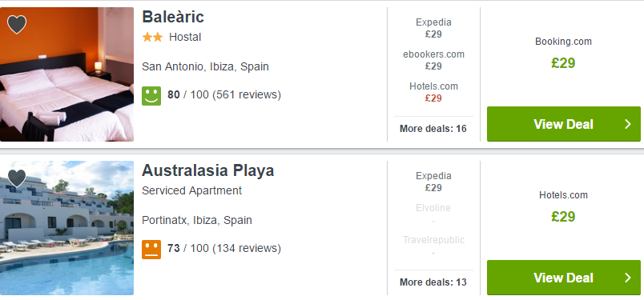Image resolution: width=644 pixels, height=300 pixels.
Task: Click the green smiley rating icon for Baleàric
Action: (151, 95)
